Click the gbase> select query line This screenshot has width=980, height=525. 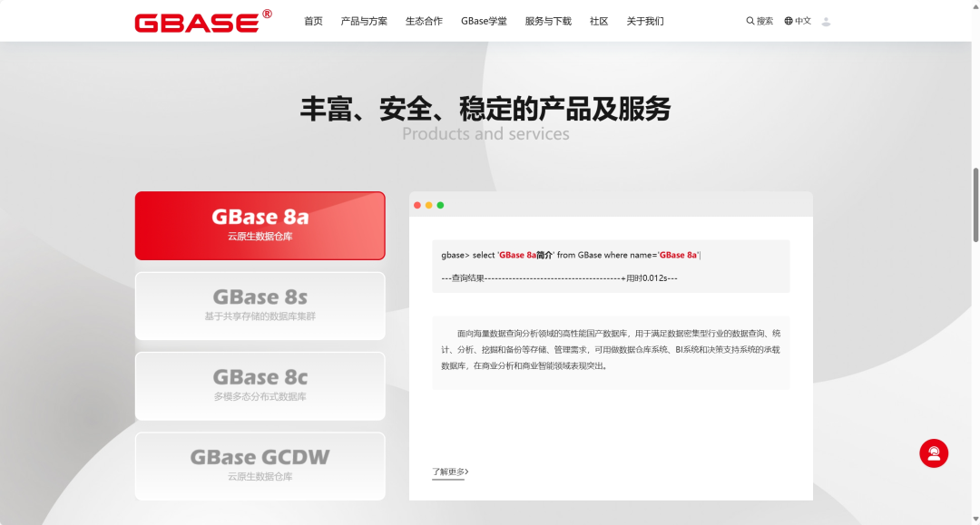(572, 255)
